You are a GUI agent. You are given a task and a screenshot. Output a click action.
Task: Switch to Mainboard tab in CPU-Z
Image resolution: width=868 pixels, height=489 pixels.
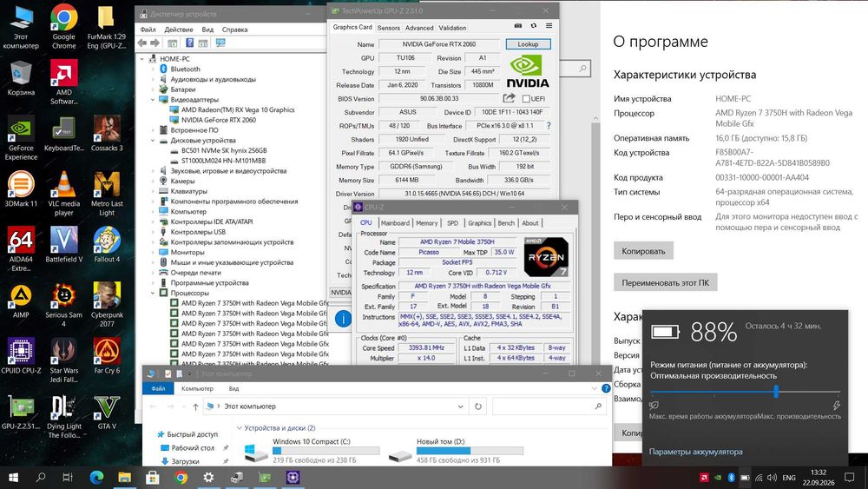pyautogui.click(x=395, y=222)
